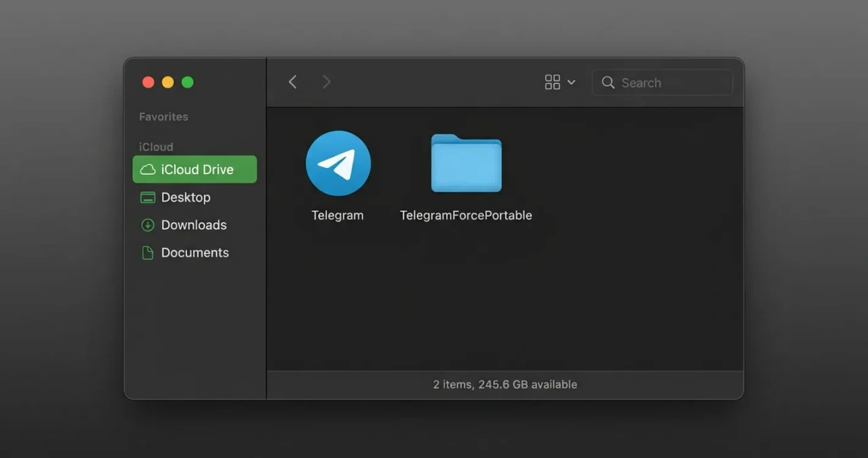Open the Telegram app icon
The image size is (868, 458).
(338, 163)
